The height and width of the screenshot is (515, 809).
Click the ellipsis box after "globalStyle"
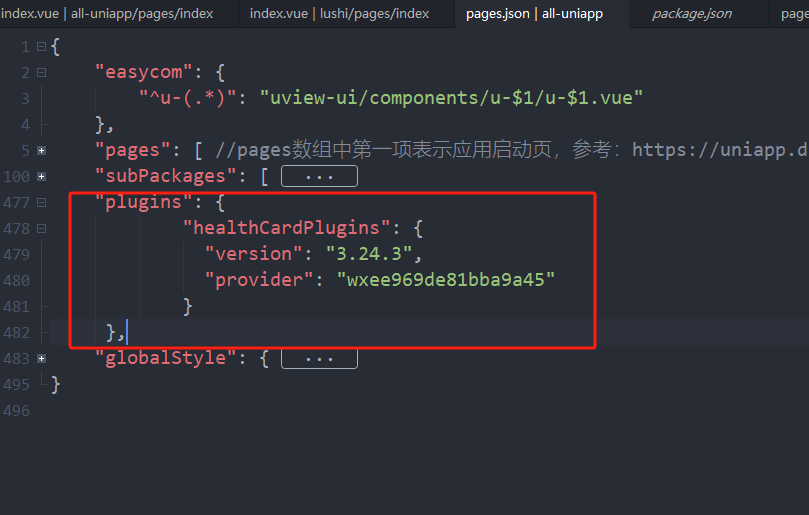(319, 359)
